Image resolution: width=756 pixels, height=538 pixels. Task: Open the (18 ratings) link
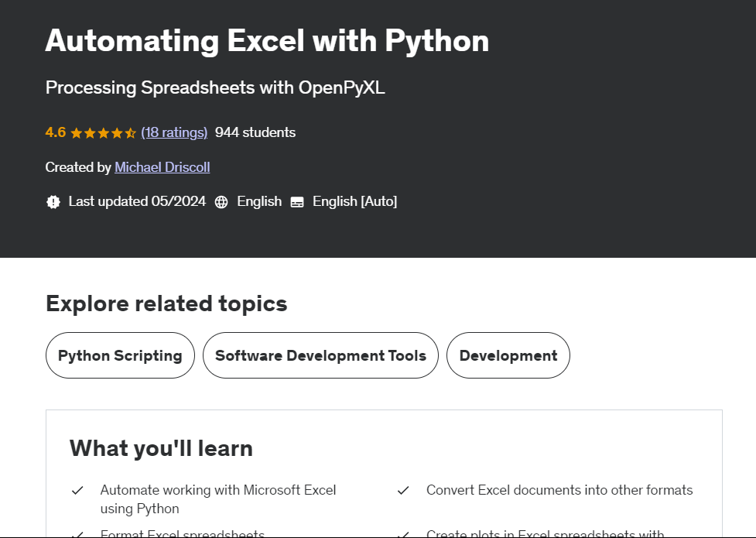pos(174,132)
